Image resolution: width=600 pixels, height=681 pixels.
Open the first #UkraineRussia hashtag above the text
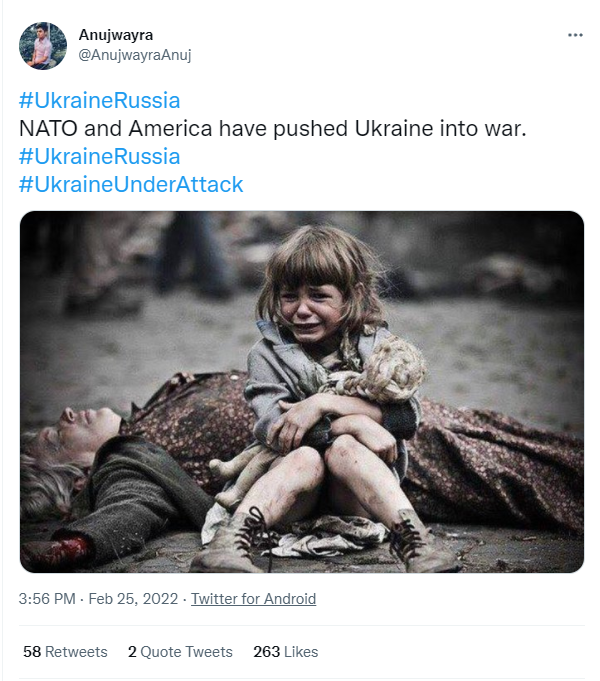pyautogui.click(x=99, y=101)
